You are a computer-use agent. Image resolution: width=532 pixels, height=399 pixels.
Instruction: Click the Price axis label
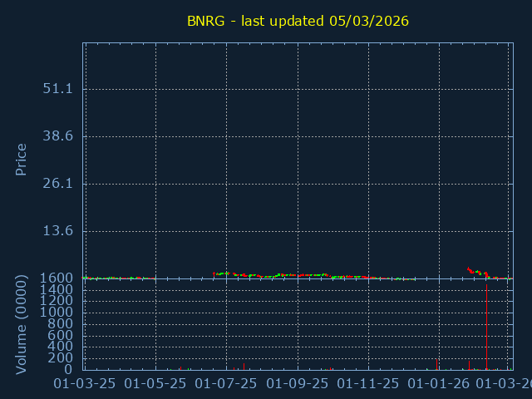(x=22, y=159)
